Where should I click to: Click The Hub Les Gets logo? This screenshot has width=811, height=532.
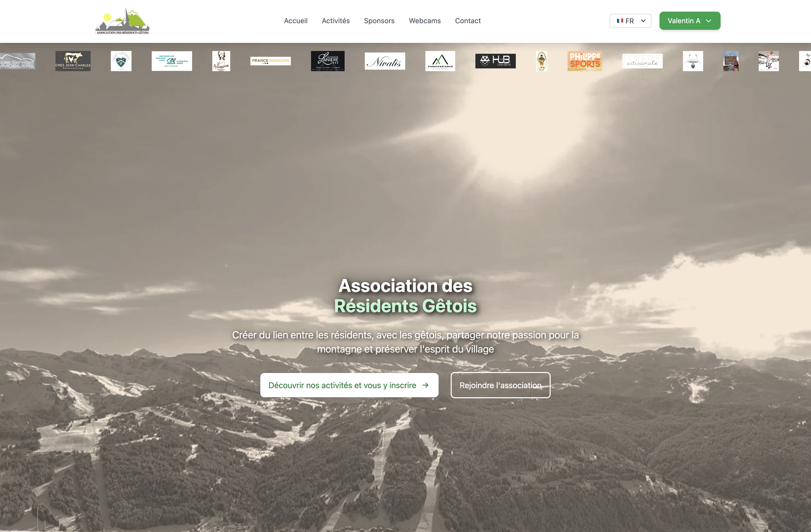(x=495, y=61)
